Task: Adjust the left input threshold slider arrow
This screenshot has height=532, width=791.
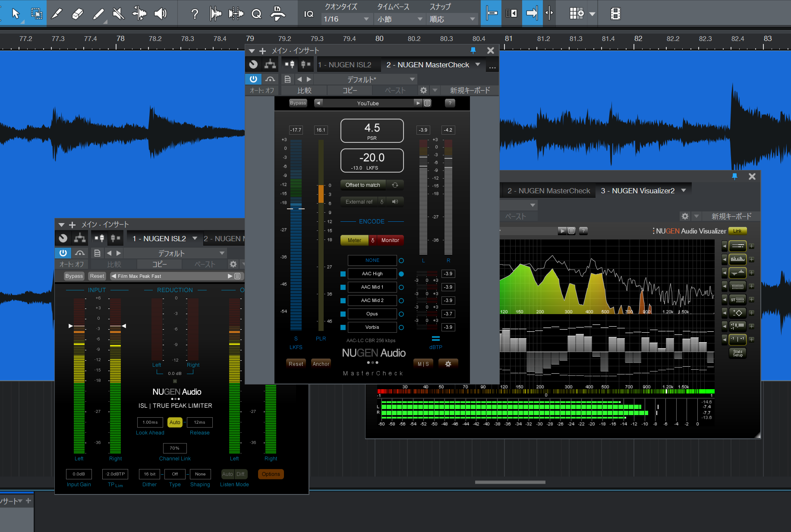Action: tap(71, 326)
